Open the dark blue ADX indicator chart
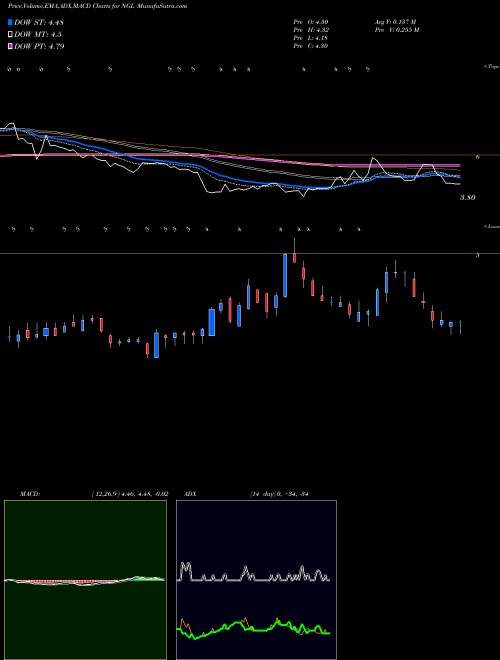This screenshot has height=660, width=500. (x=256, y=580)
